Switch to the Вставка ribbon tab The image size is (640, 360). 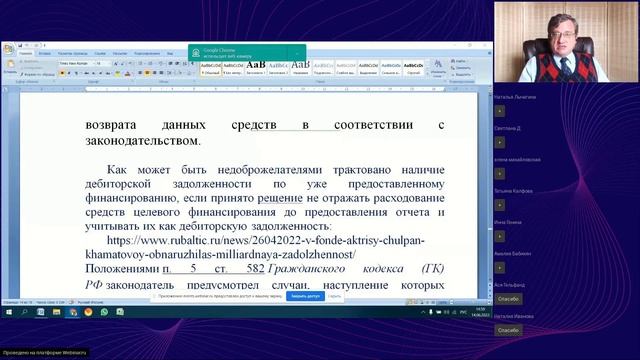click(45, 53)
